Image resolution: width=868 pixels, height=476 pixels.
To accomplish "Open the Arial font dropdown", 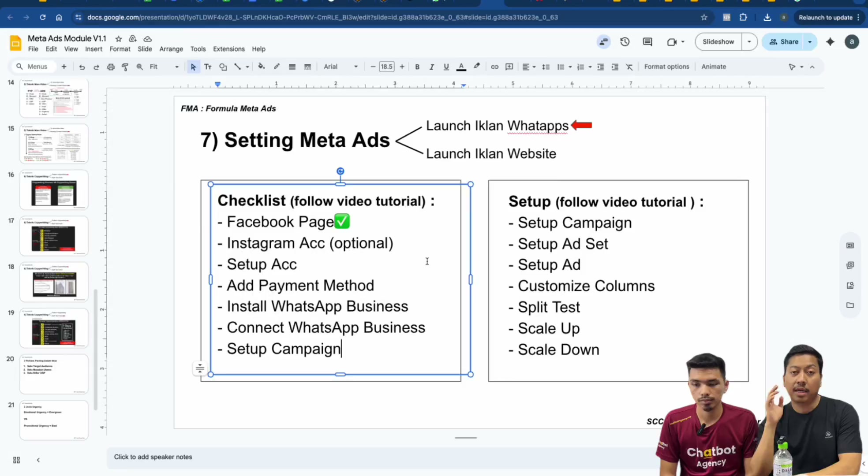I will coord(341,67).
